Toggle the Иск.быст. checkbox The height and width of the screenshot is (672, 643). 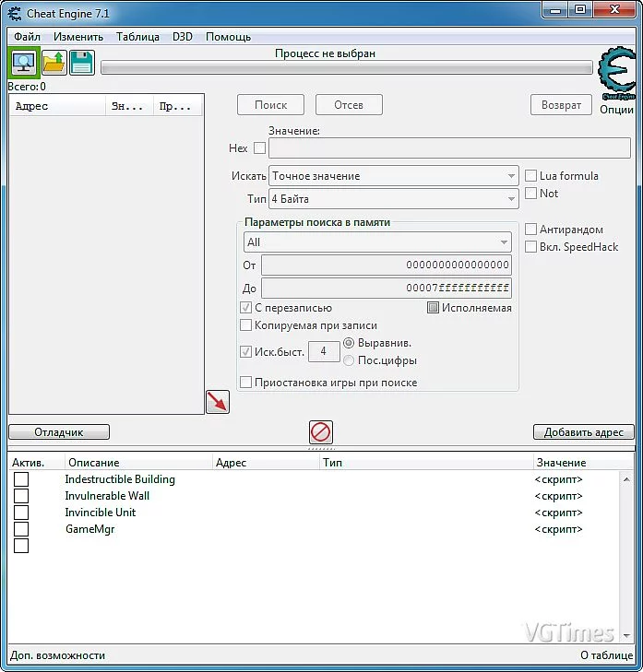(x=245, y=352)
